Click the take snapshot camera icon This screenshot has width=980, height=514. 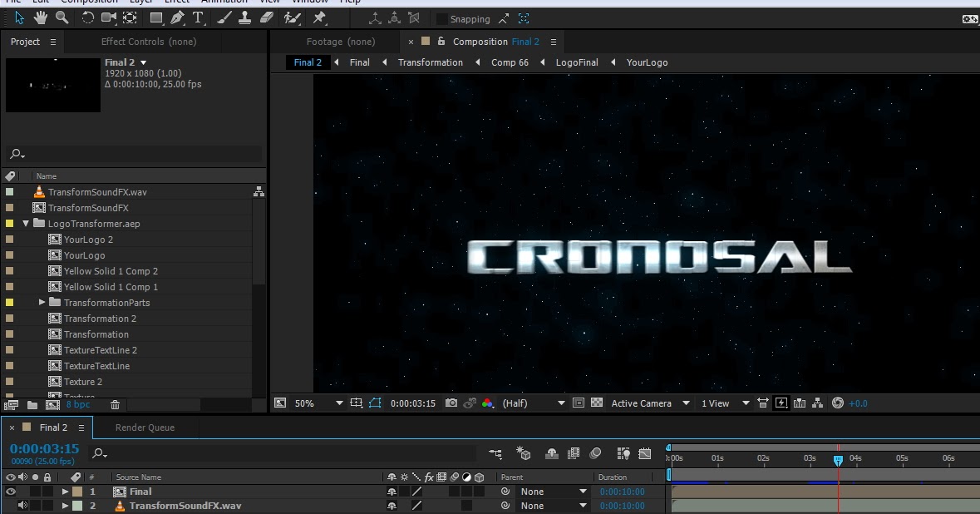click(x=451, y=403)
